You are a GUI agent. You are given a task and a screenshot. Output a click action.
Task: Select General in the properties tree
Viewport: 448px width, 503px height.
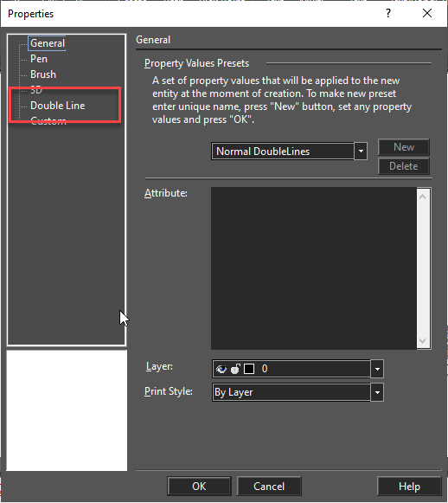(x=48, y=43)
